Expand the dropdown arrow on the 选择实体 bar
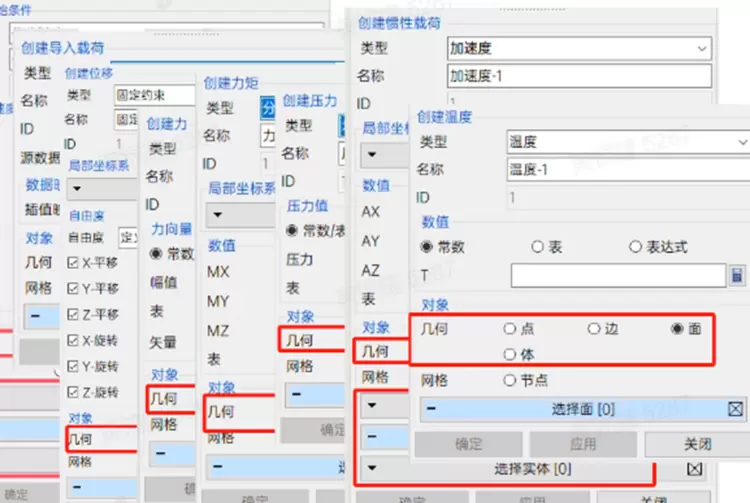Viewport: 750px width, 503px height. pos(372,468)
